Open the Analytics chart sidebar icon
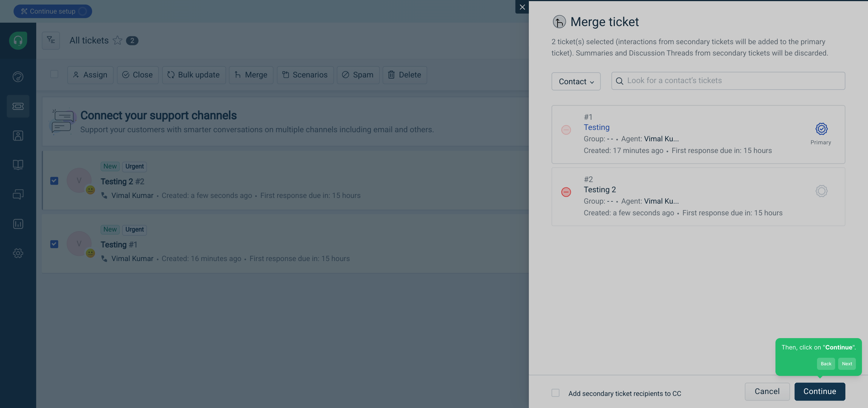868x408 pixels. point(18,224)
